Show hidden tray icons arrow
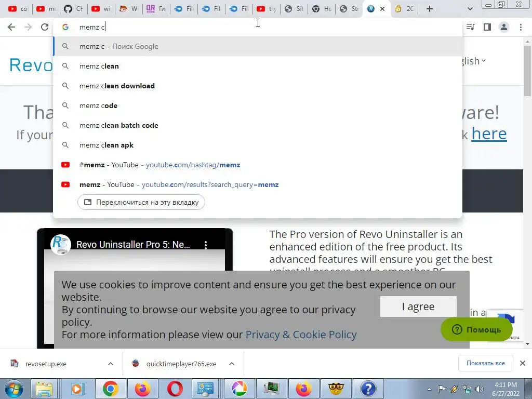 (x=429, y=389)
